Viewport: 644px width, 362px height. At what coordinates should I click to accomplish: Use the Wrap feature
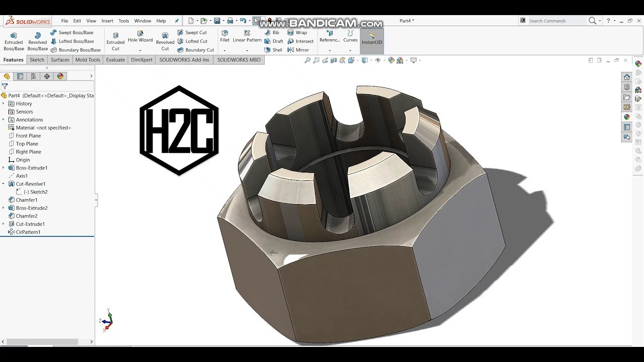[x=297, y=33]
